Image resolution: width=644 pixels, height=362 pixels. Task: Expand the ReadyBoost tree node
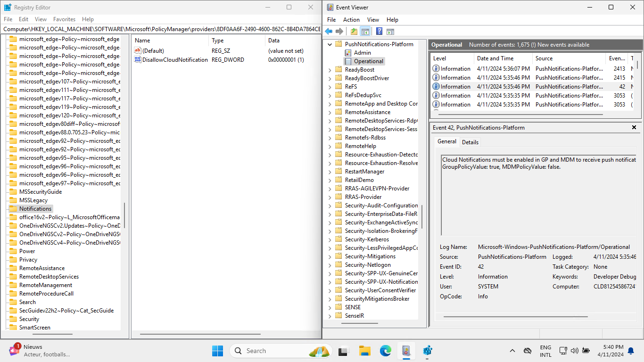330,69
